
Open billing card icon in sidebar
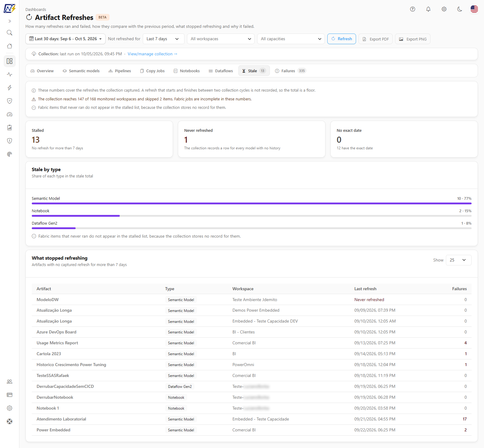pos(10,395)
